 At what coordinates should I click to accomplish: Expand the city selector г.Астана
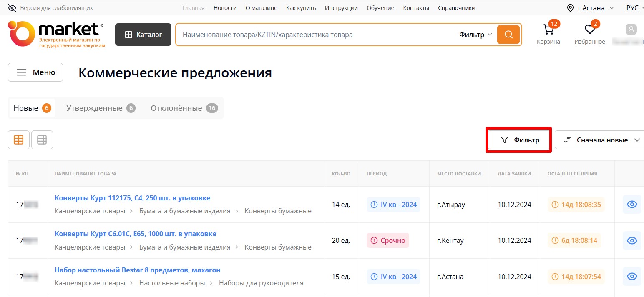pos(591,8)
